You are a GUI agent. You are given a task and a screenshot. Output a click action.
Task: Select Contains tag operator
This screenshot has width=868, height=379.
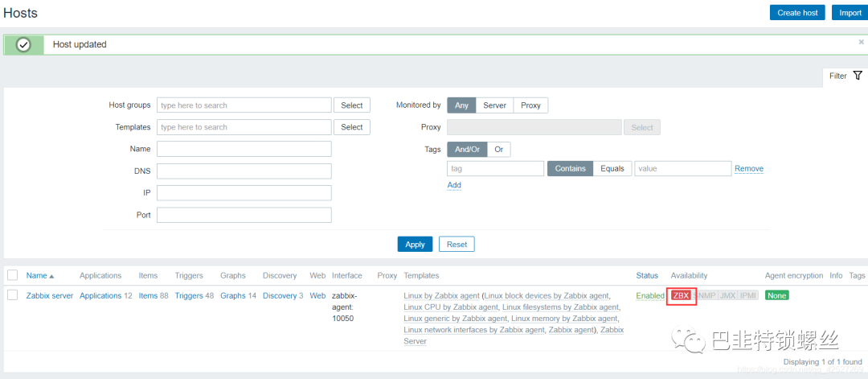570,168
